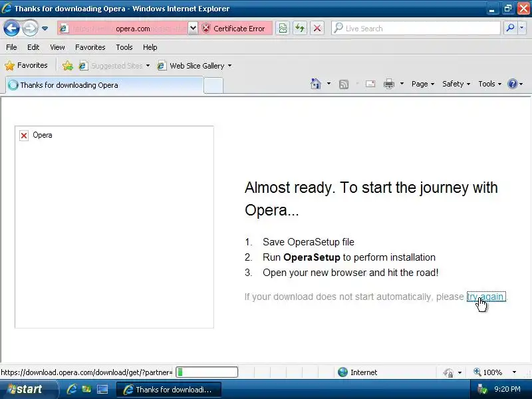
Task: Click the 9:20 PM clock
Action: click(x=507, y=389)
